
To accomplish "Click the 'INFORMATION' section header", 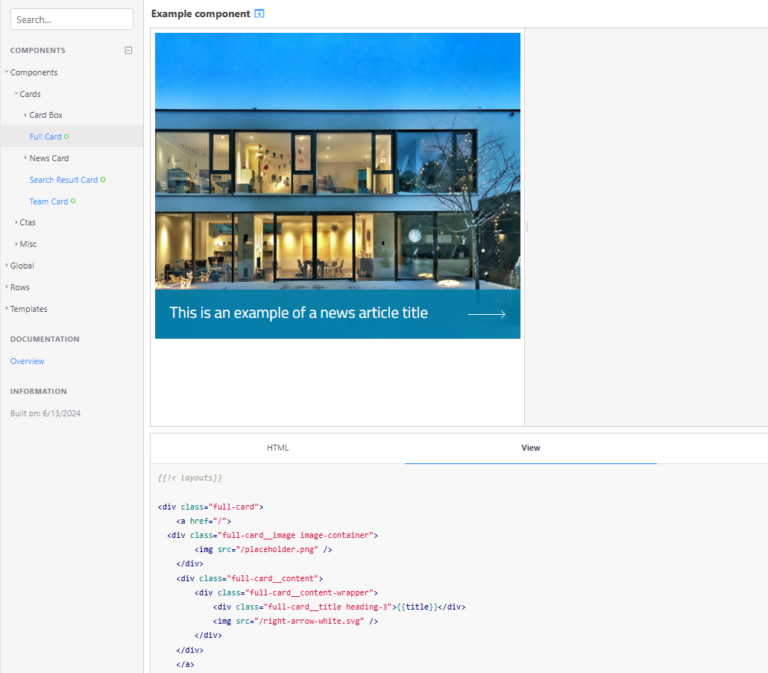I will 38,391.
